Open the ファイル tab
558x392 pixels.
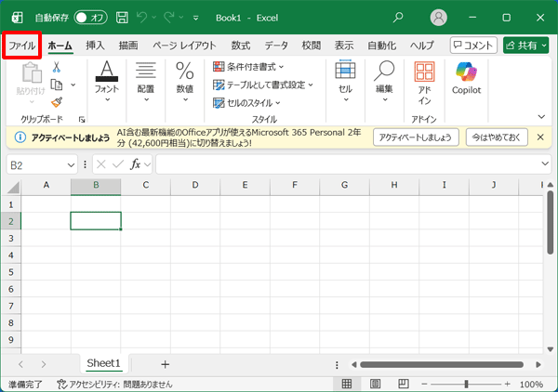point(21,45)
